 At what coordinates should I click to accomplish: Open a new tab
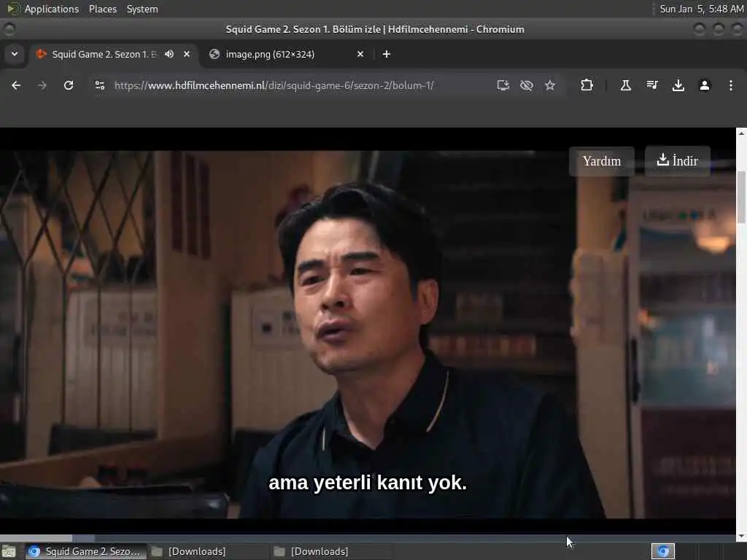tap(387, 54)
